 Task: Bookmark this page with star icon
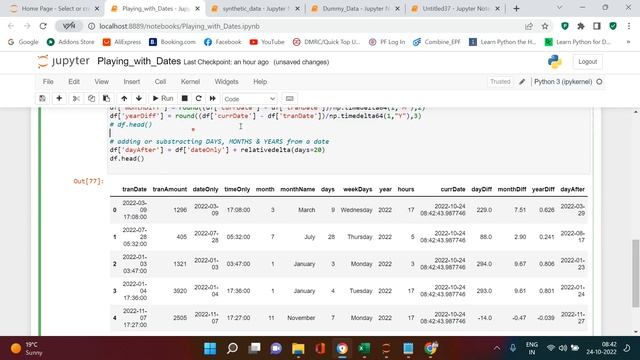coord(545,26)
